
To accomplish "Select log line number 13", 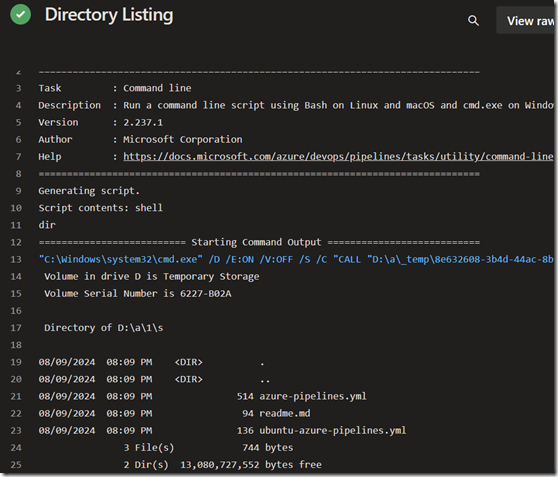I will 16,260.
